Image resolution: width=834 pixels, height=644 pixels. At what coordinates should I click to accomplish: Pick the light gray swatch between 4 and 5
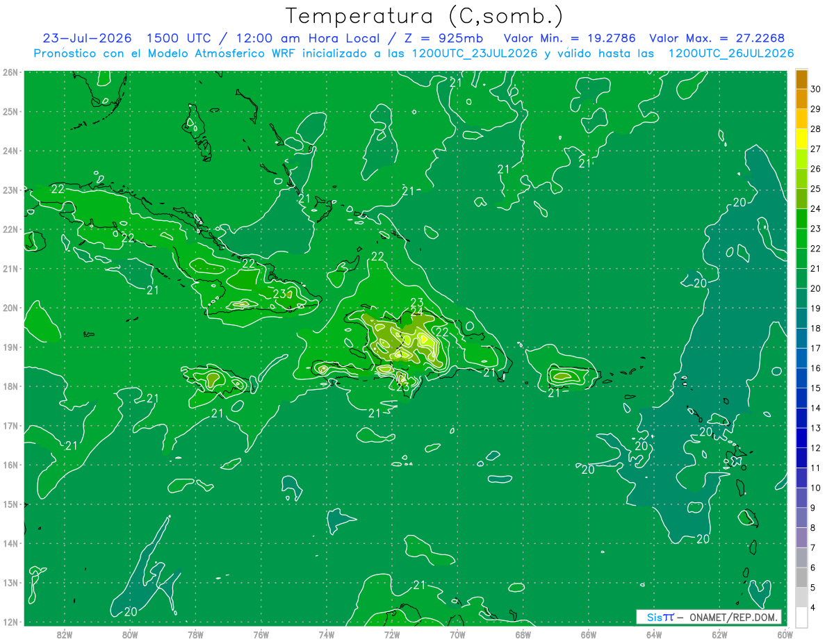pyautogui.click(x=801, y=597)
